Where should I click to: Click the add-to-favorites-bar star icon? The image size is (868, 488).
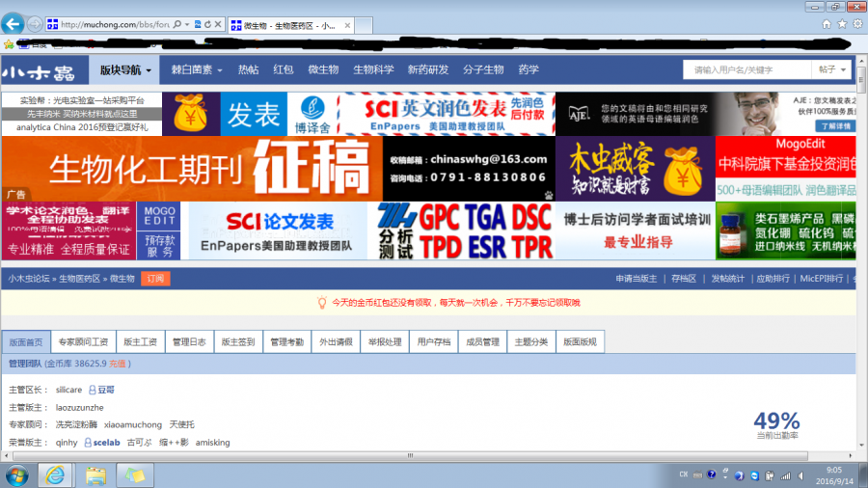pos(9,44)
